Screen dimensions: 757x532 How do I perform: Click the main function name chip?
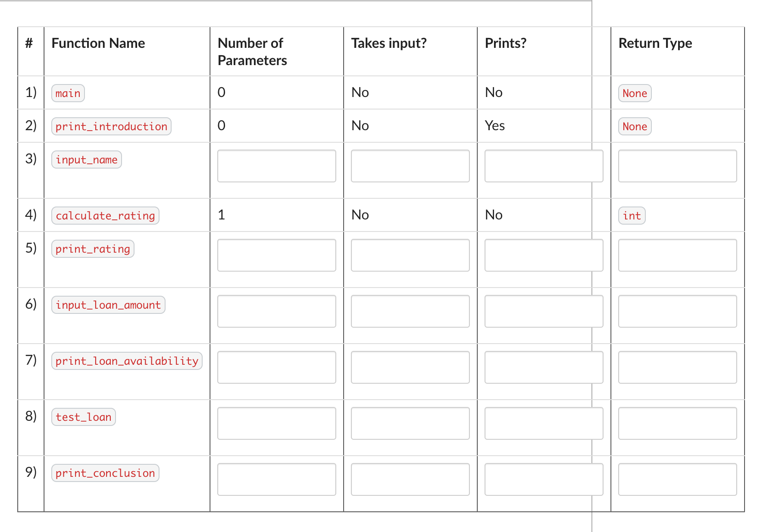click(67, 93)
